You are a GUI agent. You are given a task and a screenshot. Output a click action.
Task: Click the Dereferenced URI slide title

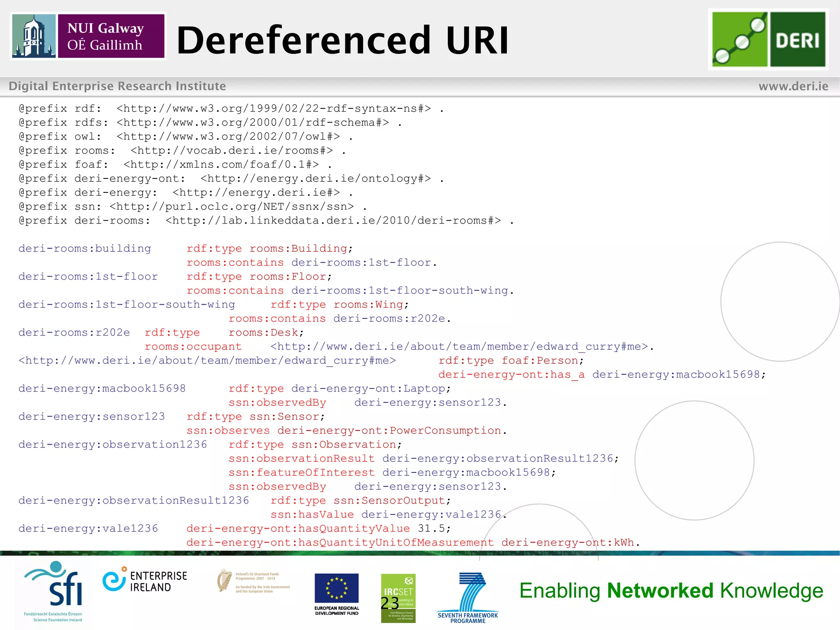point(343,40)
